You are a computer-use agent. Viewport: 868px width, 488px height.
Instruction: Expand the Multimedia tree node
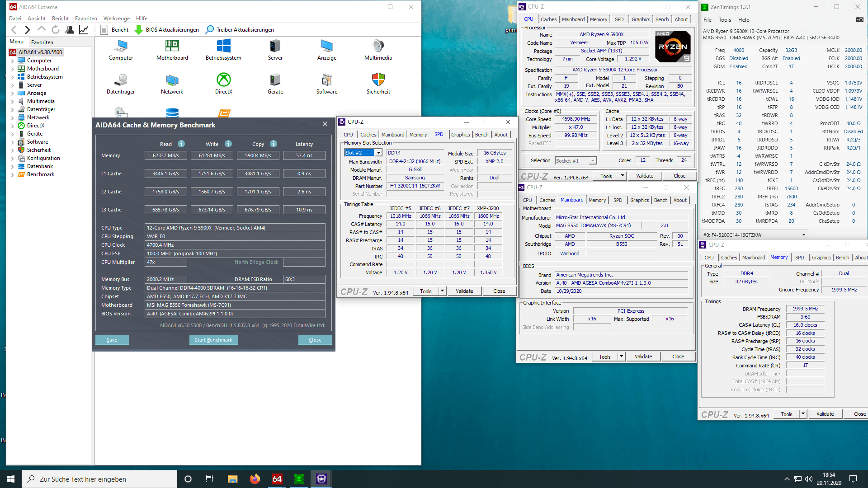[x=12, y=101]
